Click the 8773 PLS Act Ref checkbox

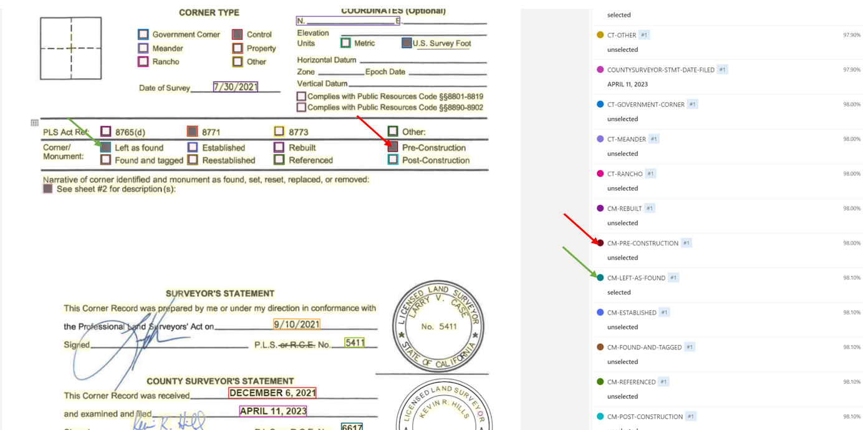pos(279,132)
